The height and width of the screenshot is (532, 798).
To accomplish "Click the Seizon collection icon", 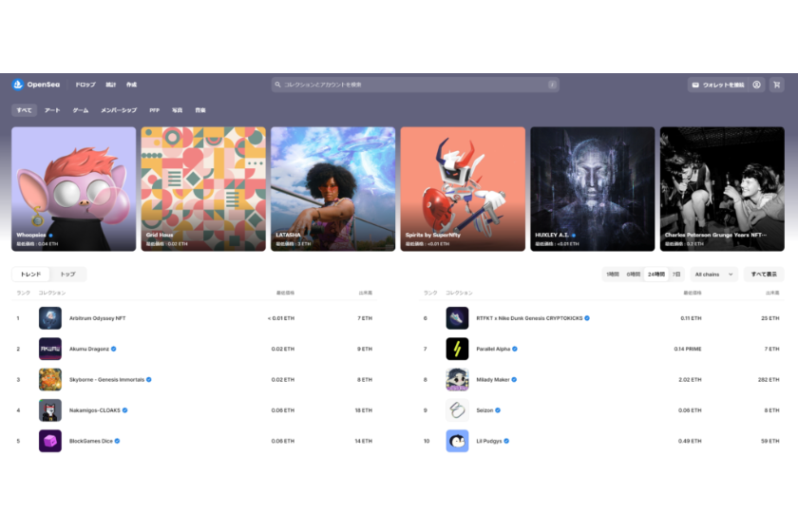I will tap(457, 410).
